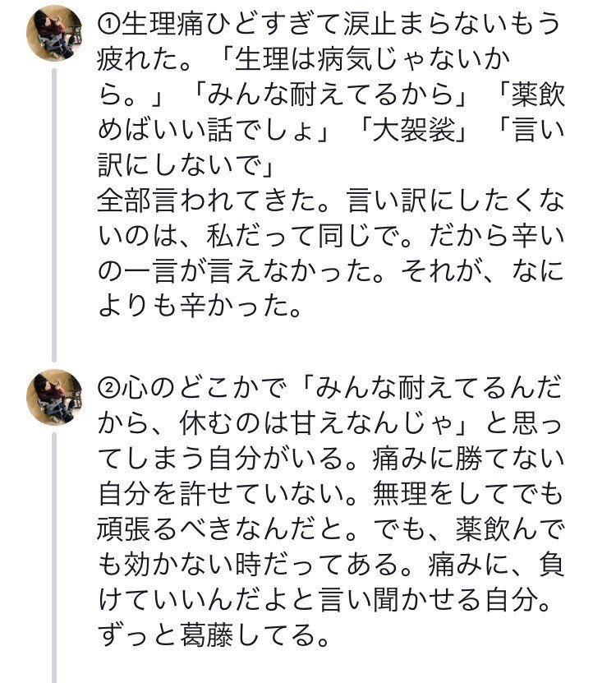This screenshot has width=616, height=683.
Task: Click the circled ① number marker
Action: (x=108, y=25)
